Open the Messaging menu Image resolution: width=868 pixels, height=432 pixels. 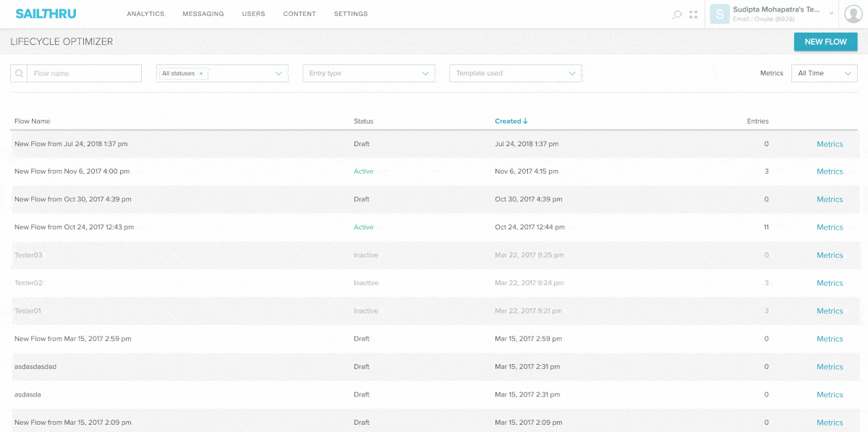203,14
